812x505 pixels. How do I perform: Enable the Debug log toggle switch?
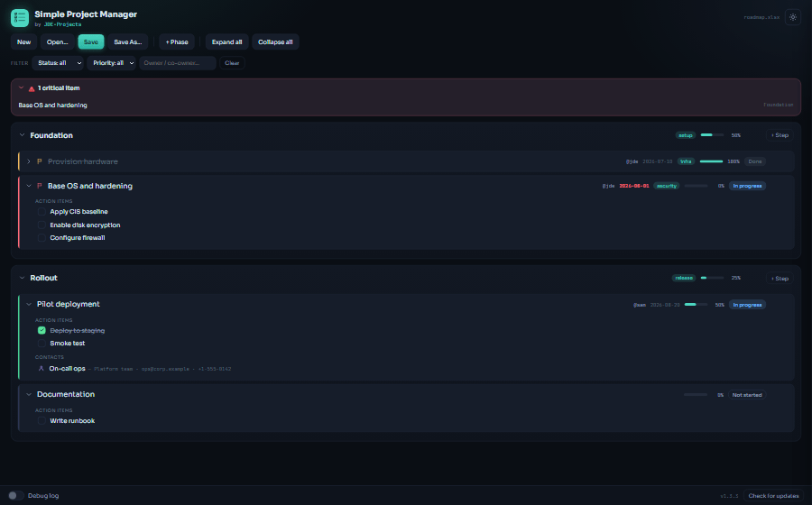[x=15, y=496]
